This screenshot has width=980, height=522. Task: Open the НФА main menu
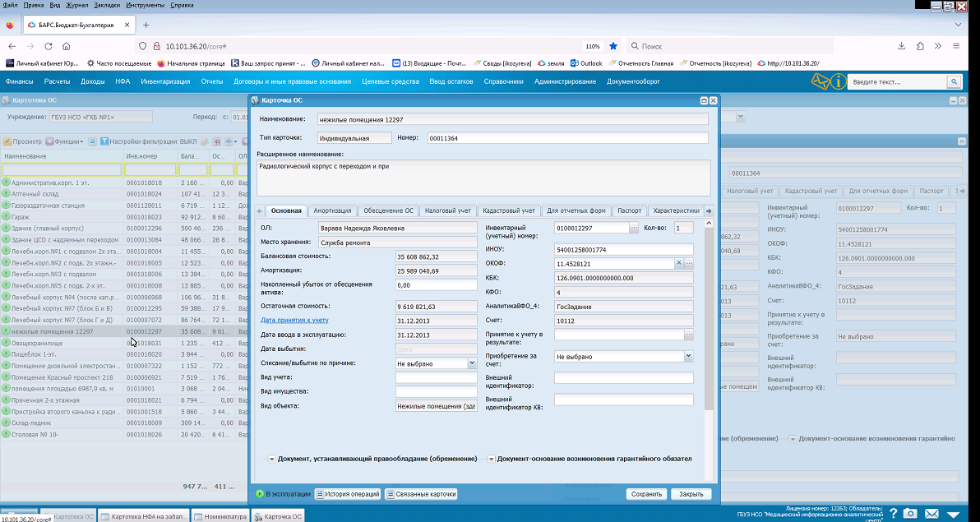[122, 81]
